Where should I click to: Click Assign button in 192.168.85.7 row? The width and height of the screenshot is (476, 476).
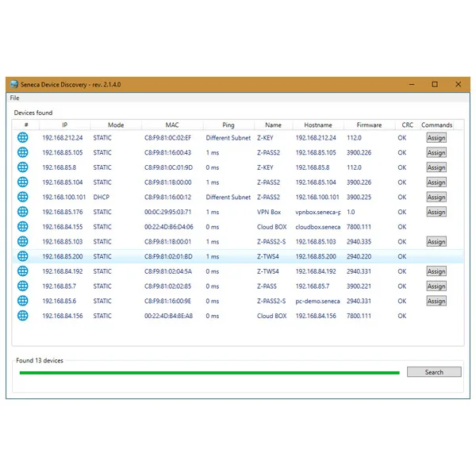436,286
